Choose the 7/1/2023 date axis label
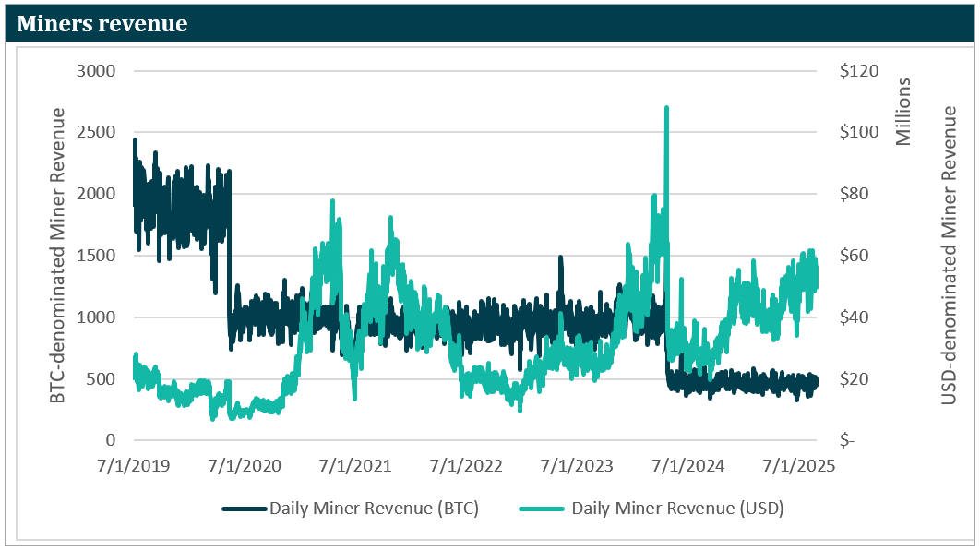The width and height of the screenshot is (980, 551). click(577, 466)
